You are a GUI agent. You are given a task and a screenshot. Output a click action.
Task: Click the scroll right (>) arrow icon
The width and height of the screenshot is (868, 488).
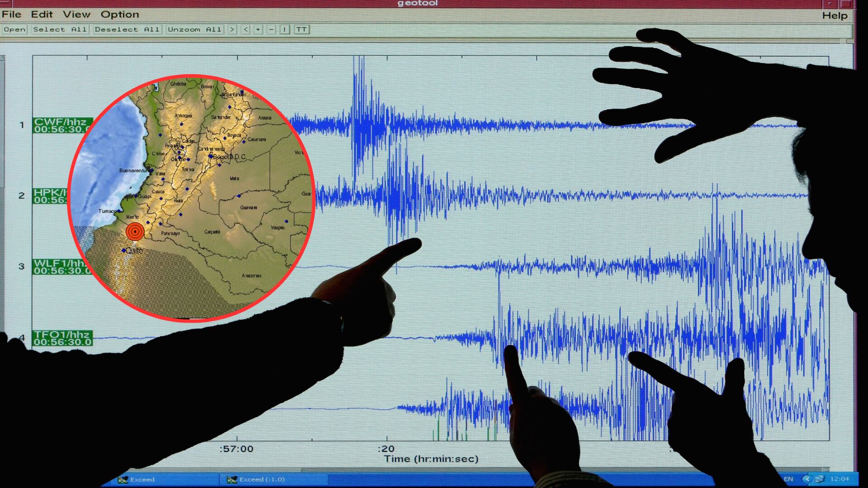coord(232,29)
